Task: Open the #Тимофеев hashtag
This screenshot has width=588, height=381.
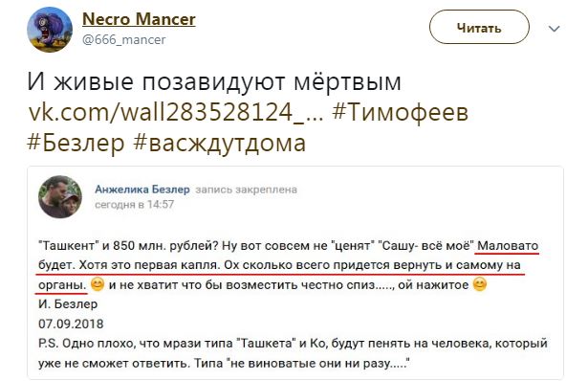Action: pos(400,112)
